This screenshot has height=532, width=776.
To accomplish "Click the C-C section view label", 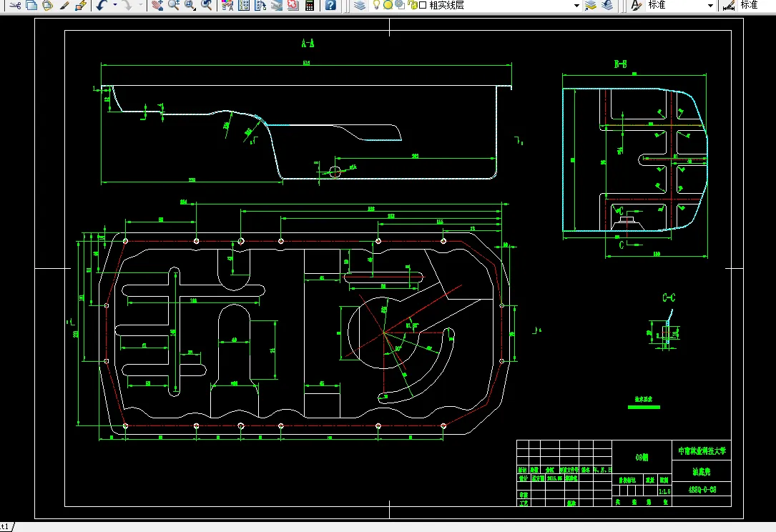I will click(669, 297).
